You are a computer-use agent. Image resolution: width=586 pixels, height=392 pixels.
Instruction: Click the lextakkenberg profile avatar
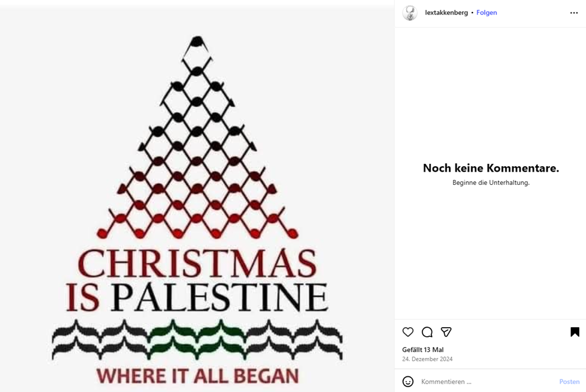tap(410, 13)
